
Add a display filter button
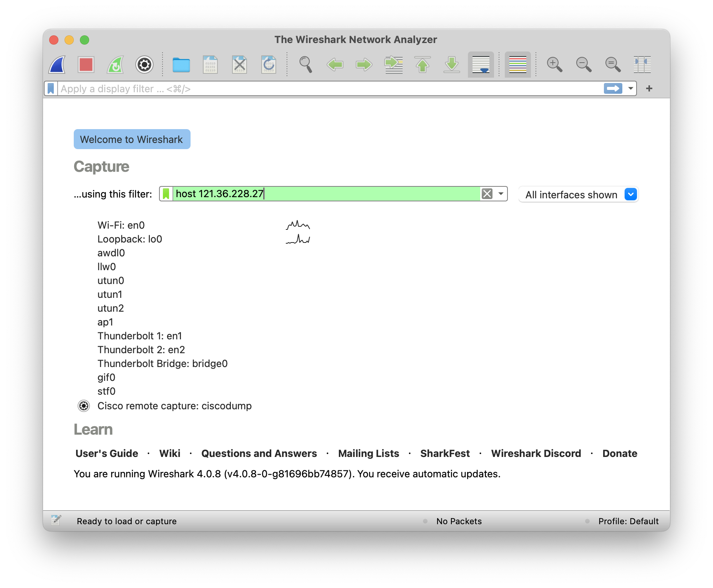[649, 89]
